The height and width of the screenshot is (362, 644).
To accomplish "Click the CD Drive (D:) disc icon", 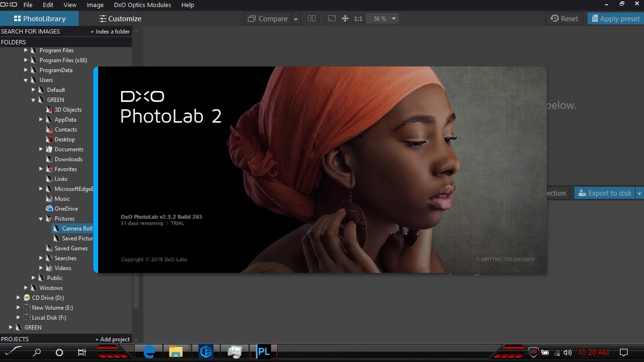I will tap(27, 298).
